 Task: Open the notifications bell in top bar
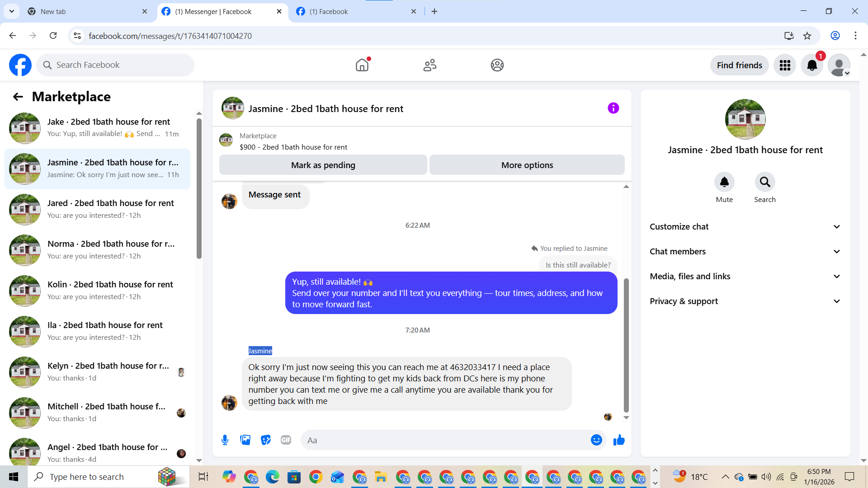(x=812, y=66)
